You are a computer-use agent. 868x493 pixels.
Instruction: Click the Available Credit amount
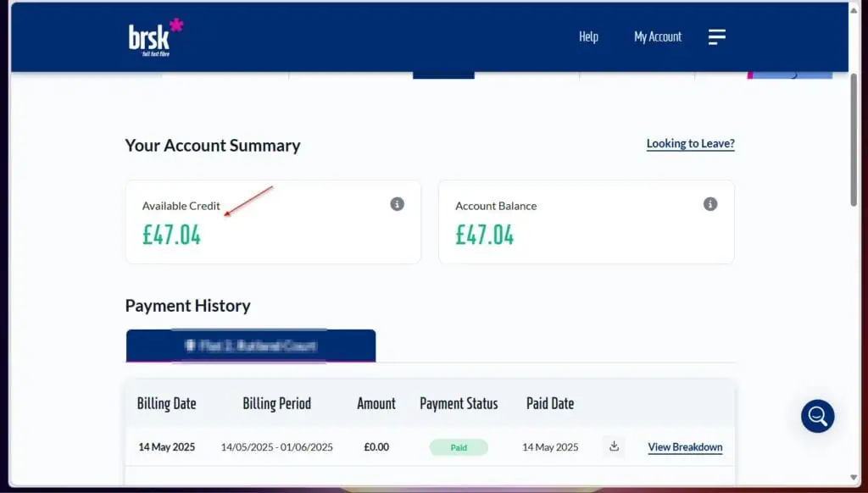[x=171, y=235]
